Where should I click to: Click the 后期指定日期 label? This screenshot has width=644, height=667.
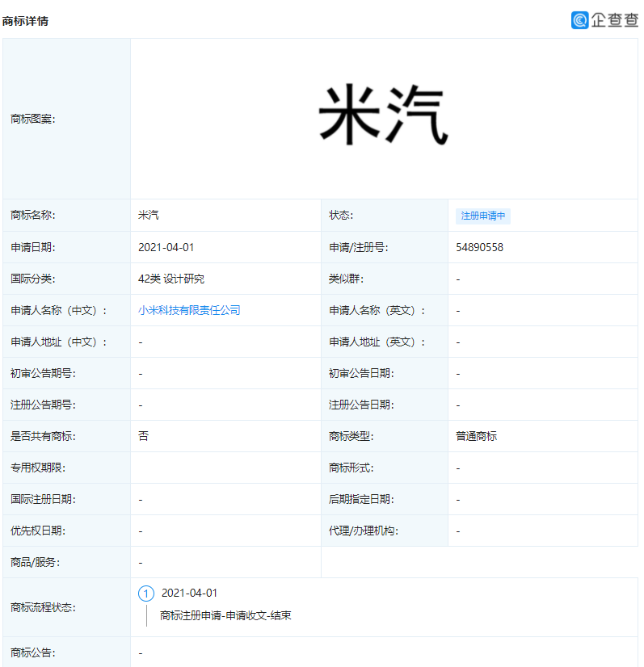[361, 499]
